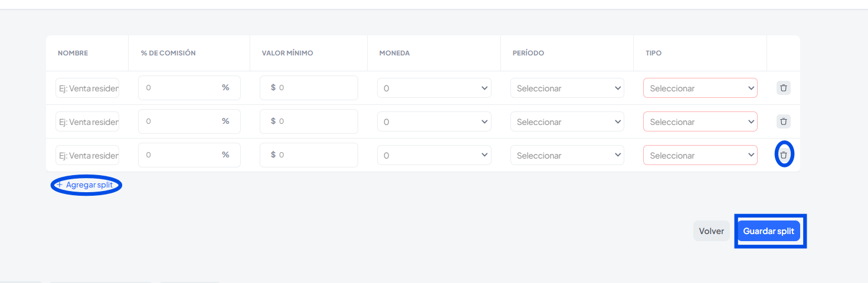The height and width of the screenshot is (283, 868).
Task: Click the Volver button
Action: [711, 231]
